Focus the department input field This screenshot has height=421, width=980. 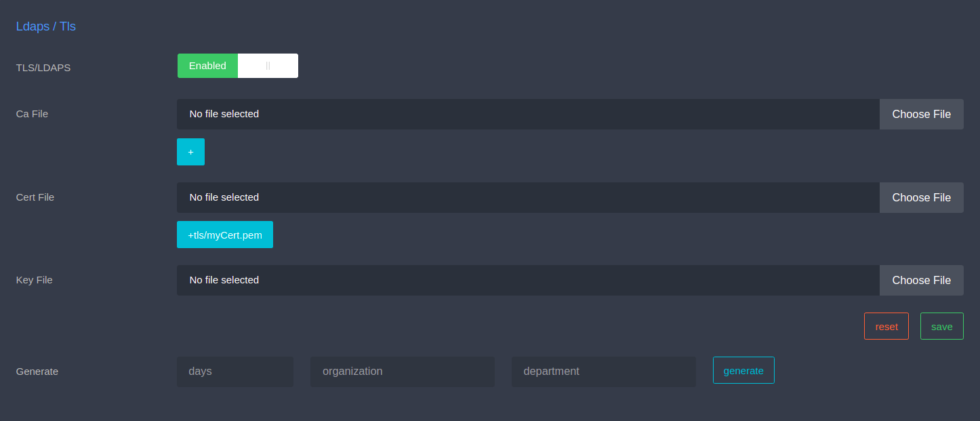[603, 372]
